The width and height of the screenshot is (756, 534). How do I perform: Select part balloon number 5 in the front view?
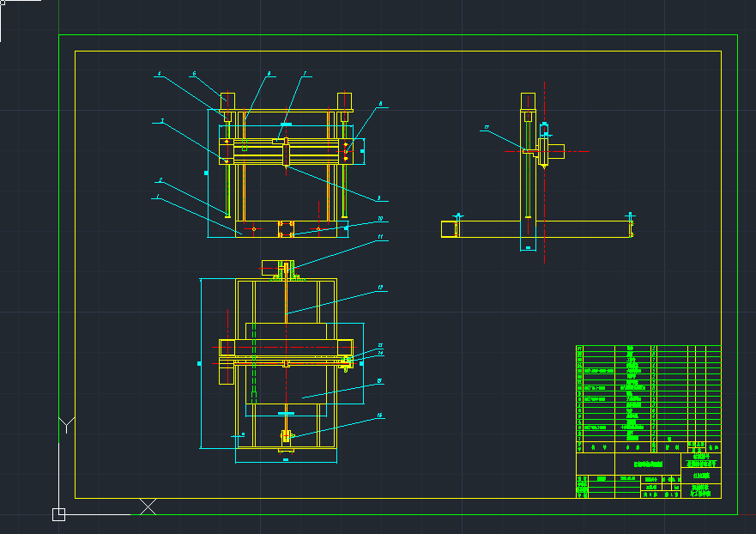tap(194, 75)
